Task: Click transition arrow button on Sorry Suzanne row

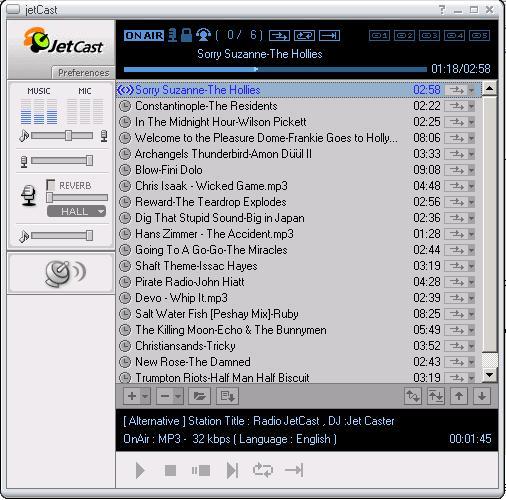Action: click(457, 90)
